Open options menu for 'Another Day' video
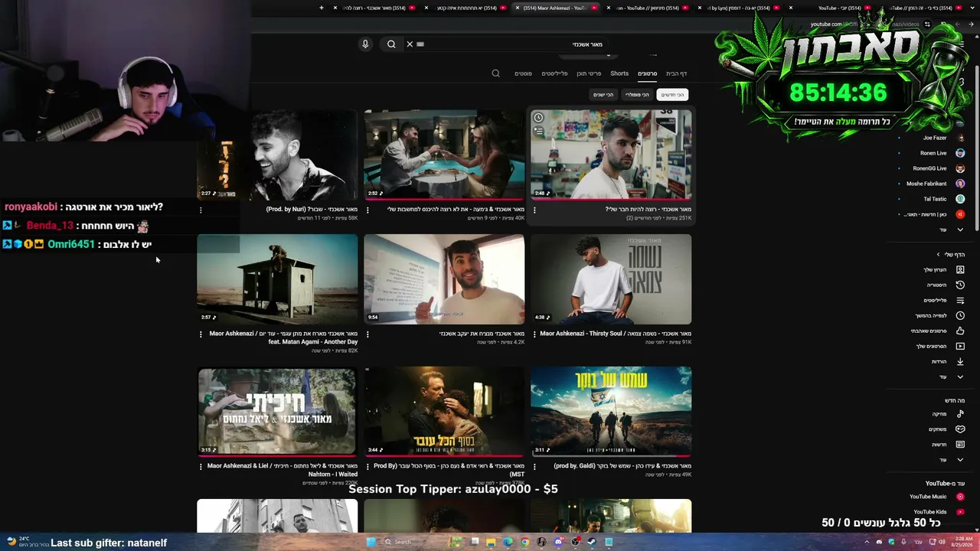The image size is (980, 551). (x=201, y=334)
